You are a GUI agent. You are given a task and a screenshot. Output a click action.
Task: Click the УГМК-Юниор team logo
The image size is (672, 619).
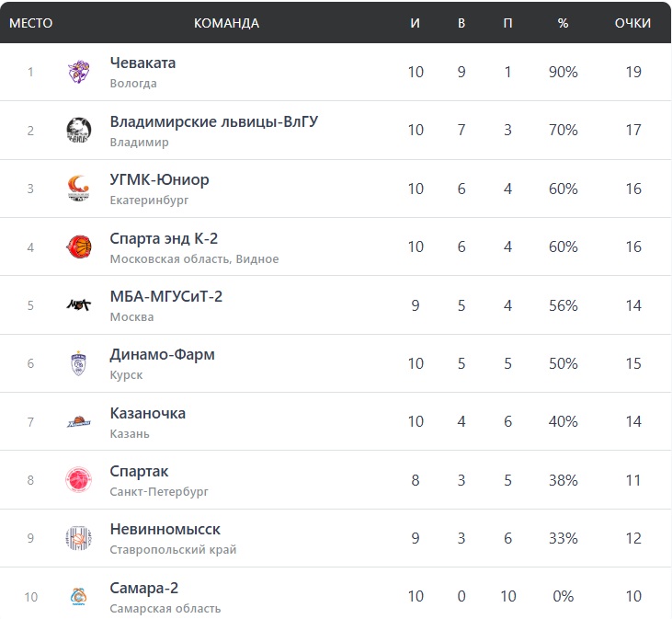(79, 189)
